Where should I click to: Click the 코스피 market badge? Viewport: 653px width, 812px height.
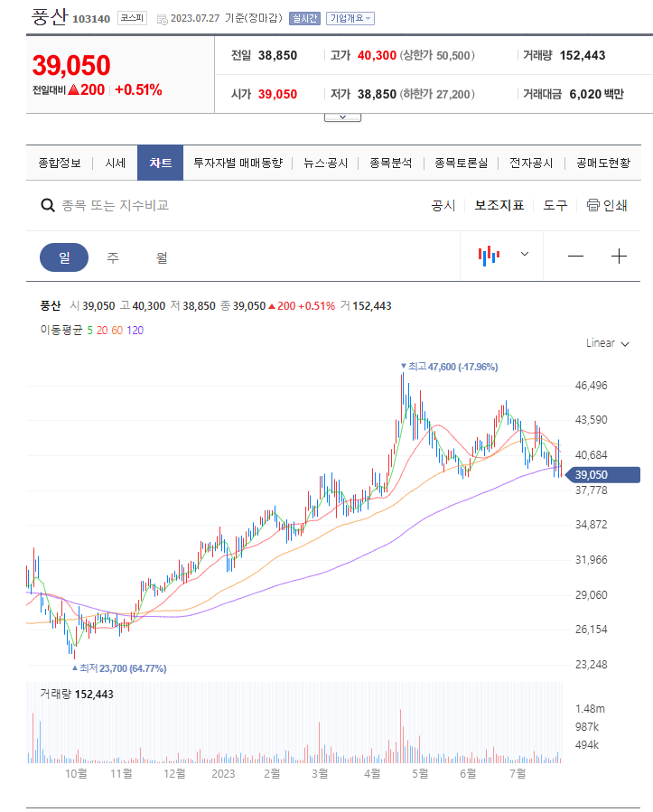[x=132, y=18]
